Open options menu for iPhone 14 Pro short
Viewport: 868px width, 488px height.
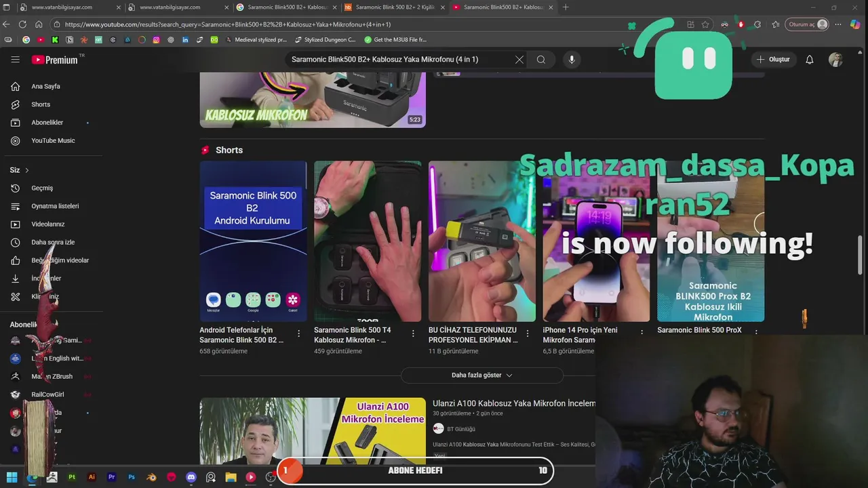[642, 333]
